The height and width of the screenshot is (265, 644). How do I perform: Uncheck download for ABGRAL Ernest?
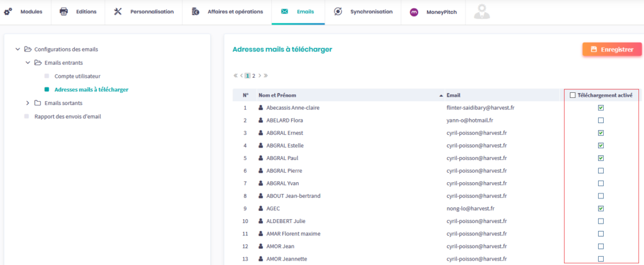[x=601, y=133]
